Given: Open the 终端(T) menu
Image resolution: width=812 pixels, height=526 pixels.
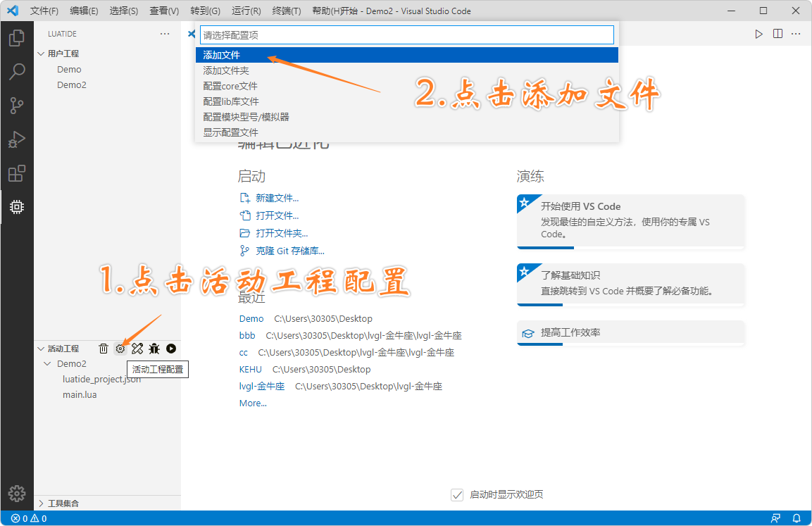Looking at the screenshot, I should (x=287, y=11).
